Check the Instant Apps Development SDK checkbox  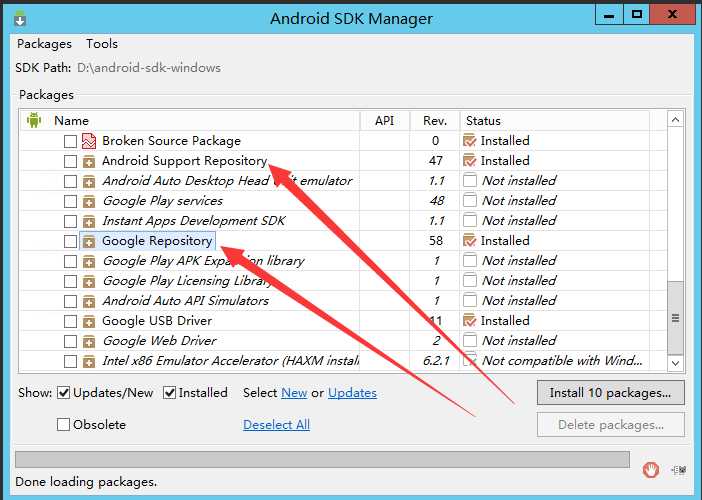tap(70, 221)
